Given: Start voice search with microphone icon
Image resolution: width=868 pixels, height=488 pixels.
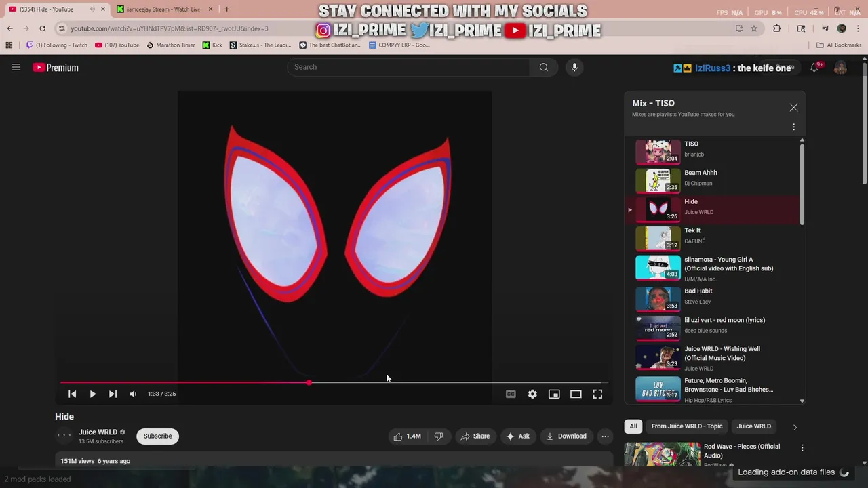Looking at the screenshot, I should pos(574,67).
